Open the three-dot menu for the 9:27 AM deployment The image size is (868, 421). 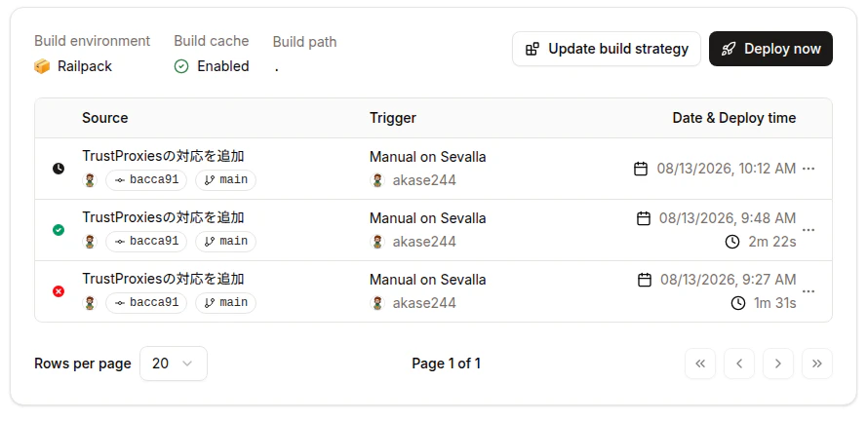[x=809, y=291]
